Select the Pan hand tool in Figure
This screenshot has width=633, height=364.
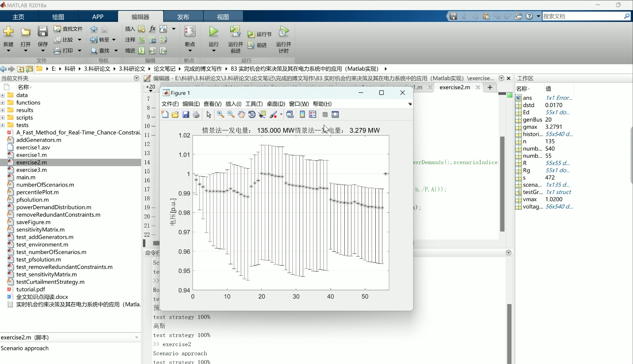coord(241,115)
